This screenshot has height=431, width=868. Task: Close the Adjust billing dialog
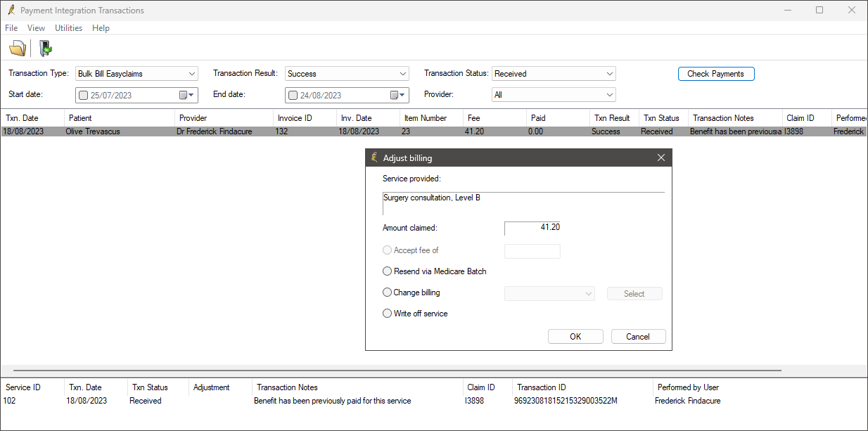click(660, 158)
